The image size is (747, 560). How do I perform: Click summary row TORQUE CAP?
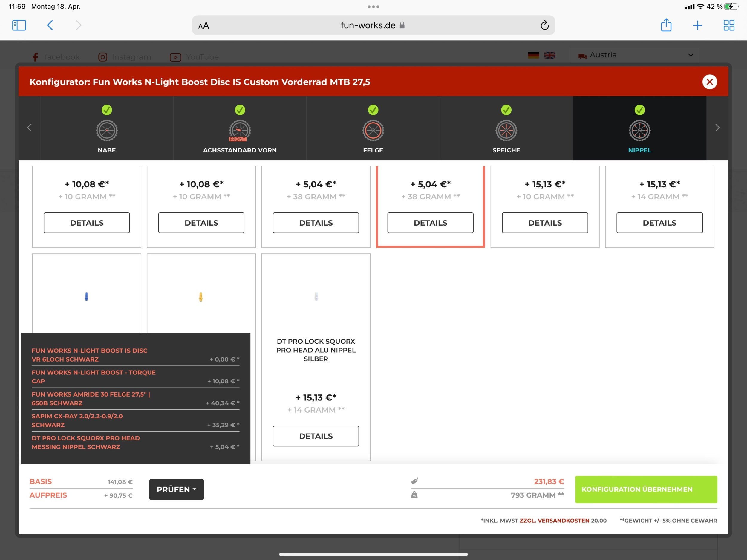coord(135,377)
